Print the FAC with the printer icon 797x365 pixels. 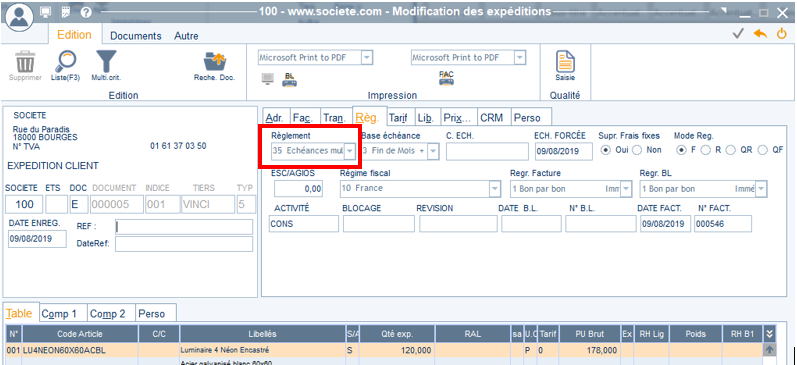(446, 78)
